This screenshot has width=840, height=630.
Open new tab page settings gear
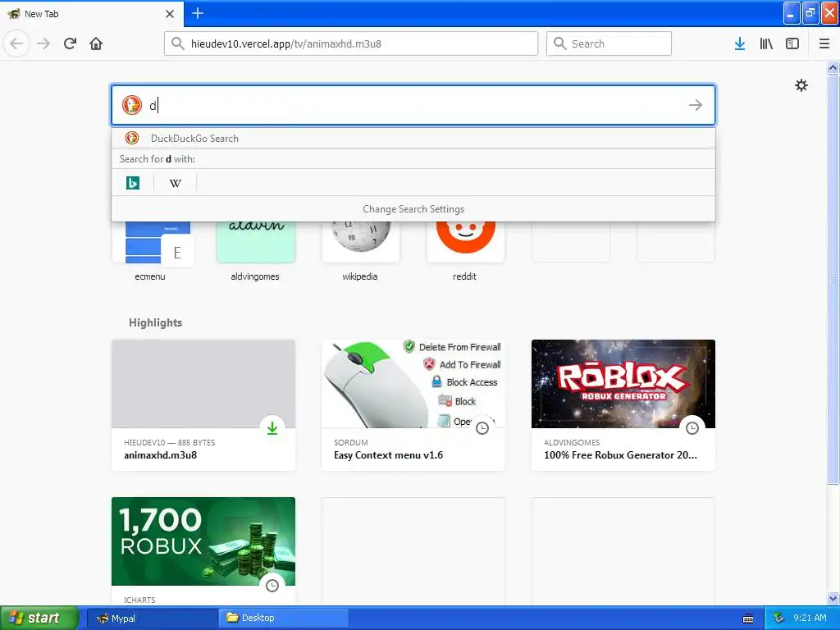point(801,85)
